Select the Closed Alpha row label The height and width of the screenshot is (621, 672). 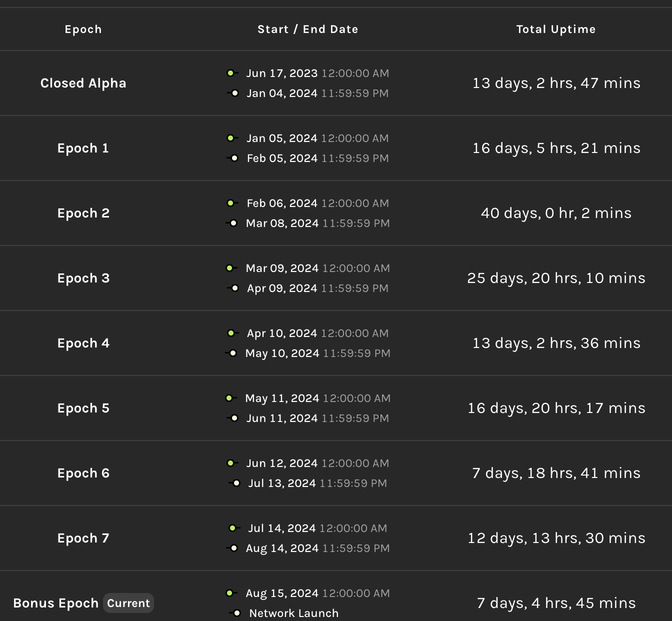(83, 83)
